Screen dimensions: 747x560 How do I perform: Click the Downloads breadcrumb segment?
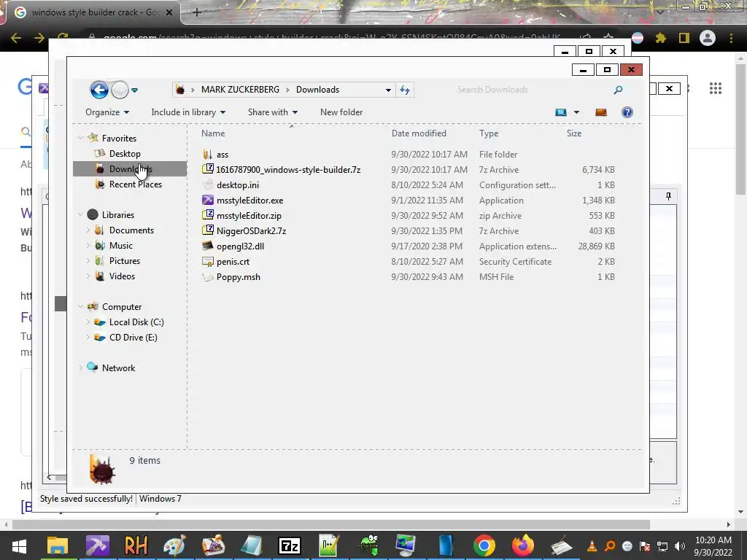pos(318,90)
